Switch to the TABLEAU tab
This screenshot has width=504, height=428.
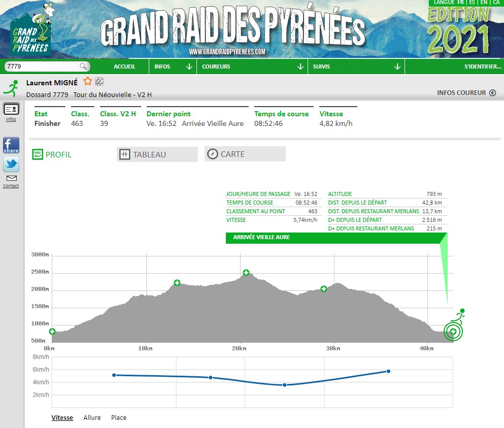tap(157, 154)
